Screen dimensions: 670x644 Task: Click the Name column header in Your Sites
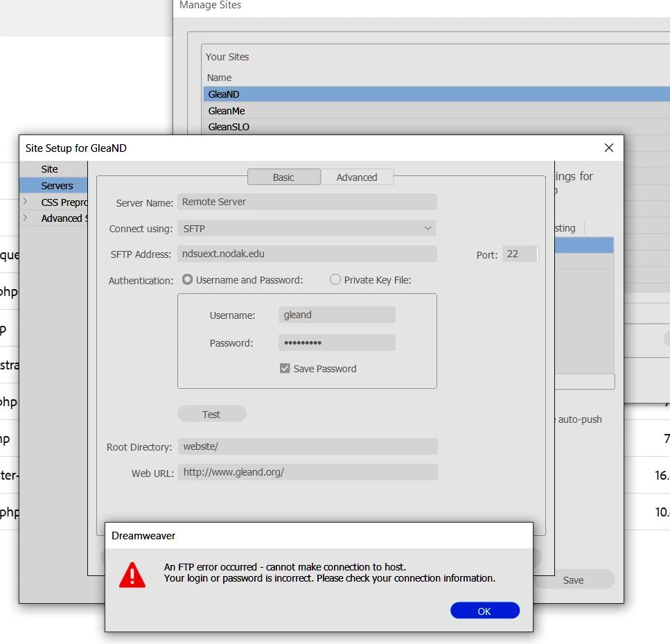point(219,78)
